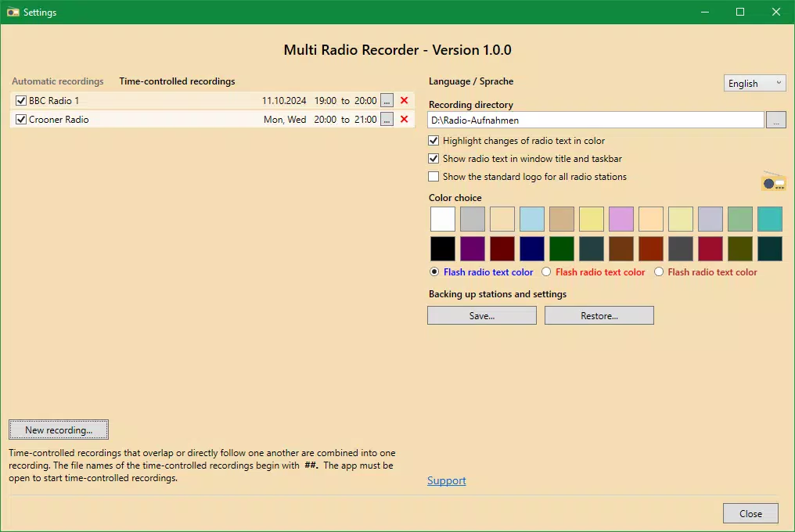
Task: Browse for the recording directory
Action: (775, 120)
